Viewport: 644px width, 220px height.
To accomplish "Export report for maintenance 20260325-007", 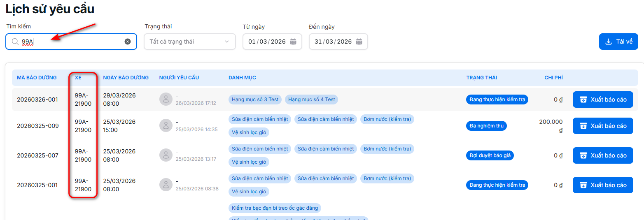I will coord(602,155).
